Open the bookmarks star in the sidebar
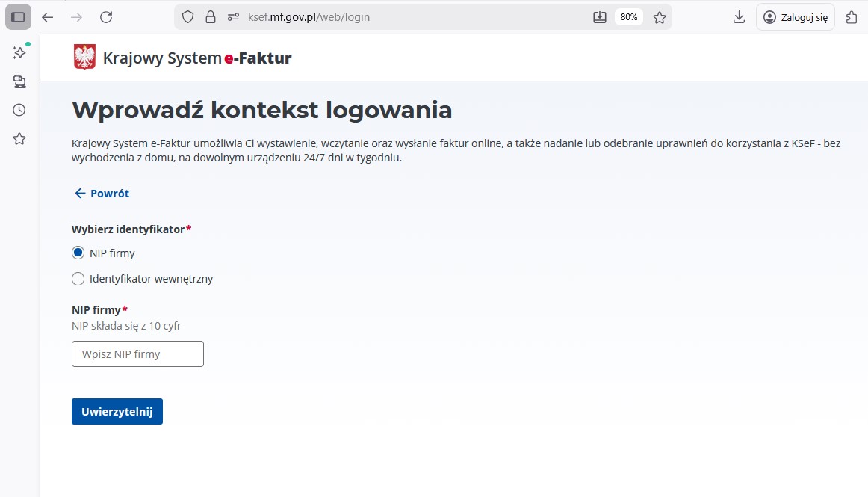The height and width of the screenshot is (497, 868). point(19,139)
